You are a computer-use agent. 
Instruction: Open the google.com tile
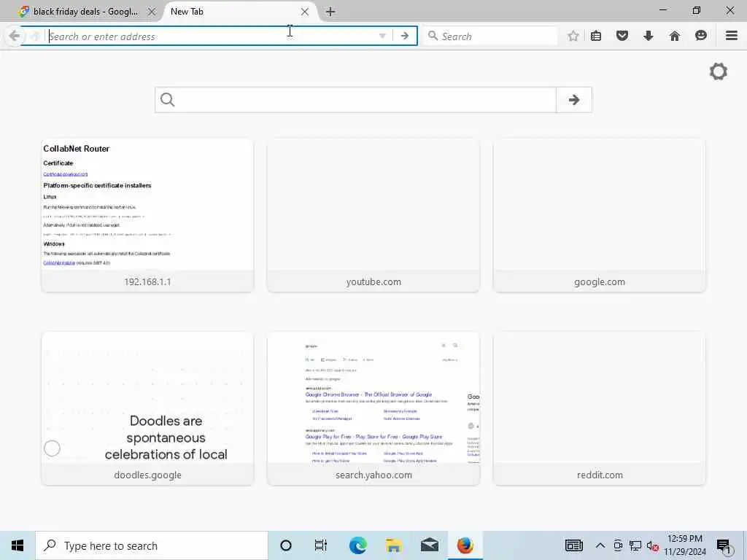point(600,215)
